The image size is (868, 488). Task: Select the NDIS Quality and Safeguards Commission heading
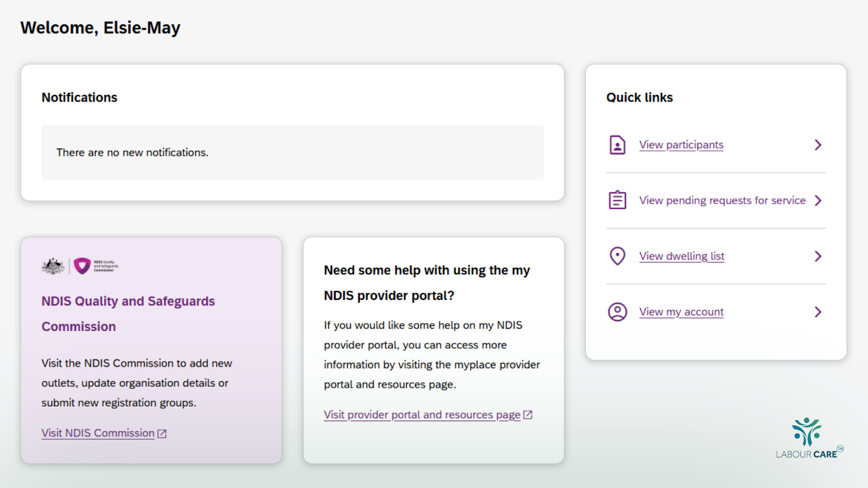pyautogui.click(x=128, y=313)
